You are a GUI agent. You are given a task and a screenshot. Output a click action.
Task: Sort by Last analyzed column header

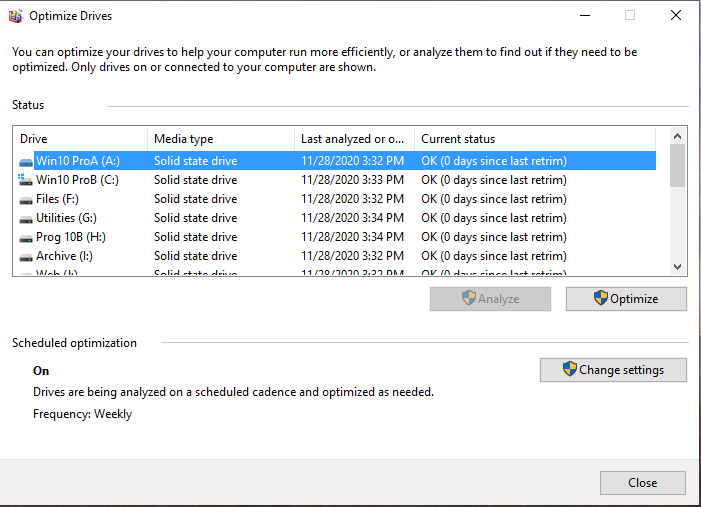[x=354, y=139]
